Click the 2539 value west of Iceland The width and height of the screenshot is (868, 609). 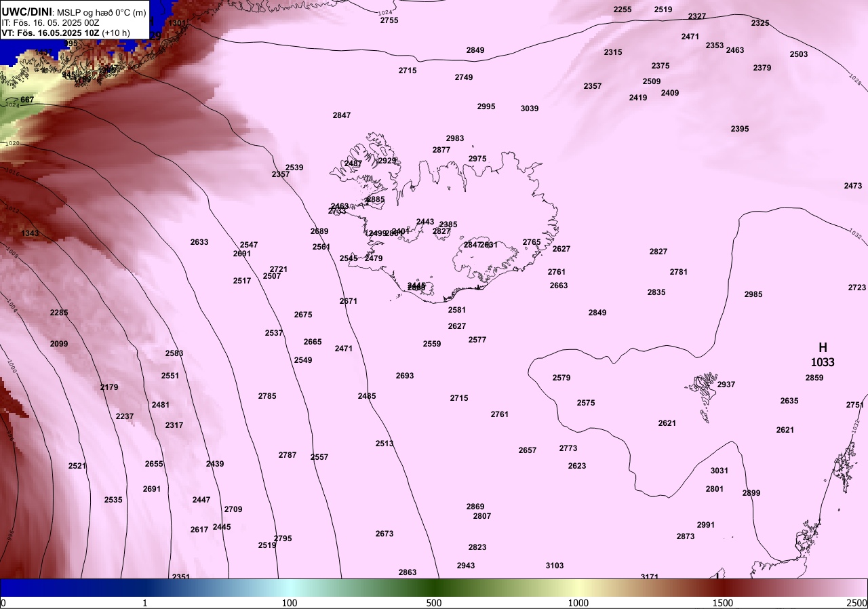[x=294, y=168]
